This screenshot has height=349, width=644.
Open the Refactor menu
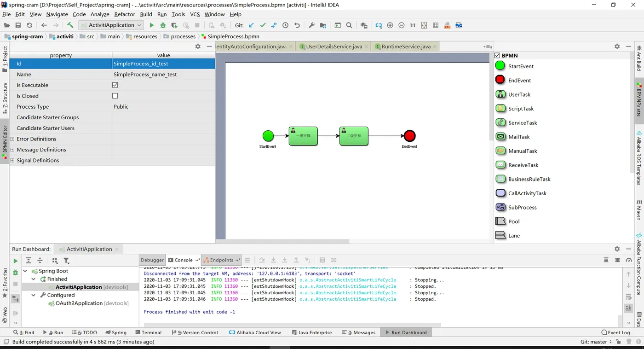pyautogui.click(x=125, y=14)
